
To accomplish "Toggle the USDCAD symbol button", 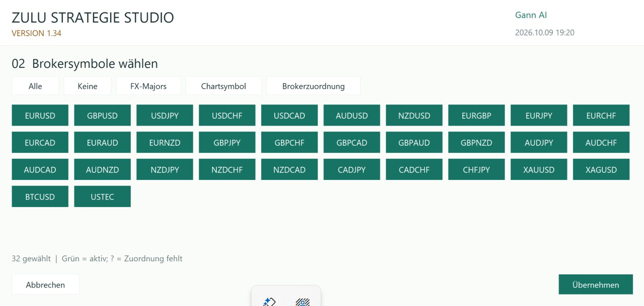I will [290, 116].
